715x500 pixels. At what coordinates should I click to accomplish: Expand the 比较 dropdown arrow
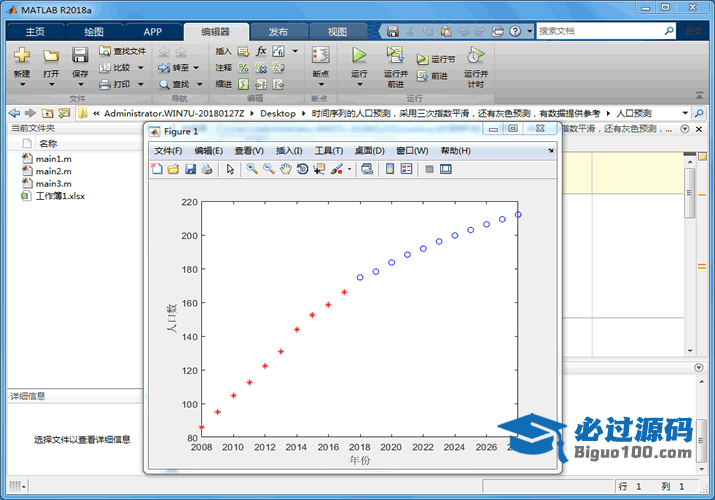click(x=140, y=68)
